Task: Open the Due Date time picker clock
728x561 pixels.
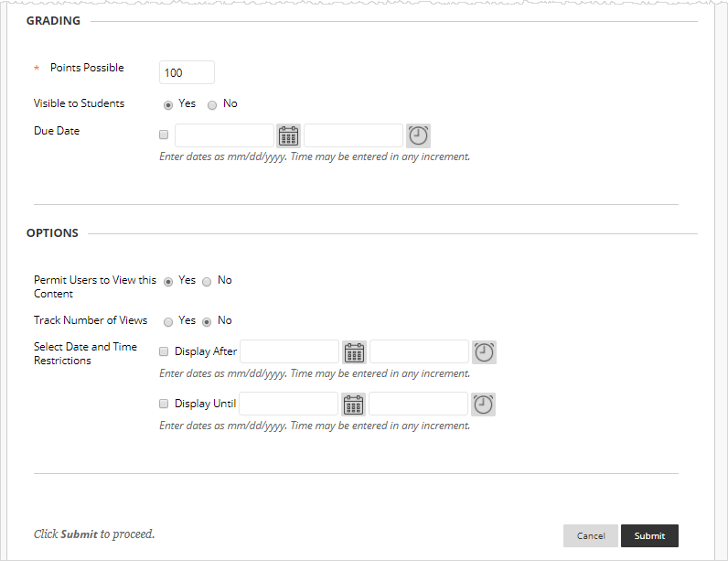Action: pyautogui.click(x=418, y=136)
